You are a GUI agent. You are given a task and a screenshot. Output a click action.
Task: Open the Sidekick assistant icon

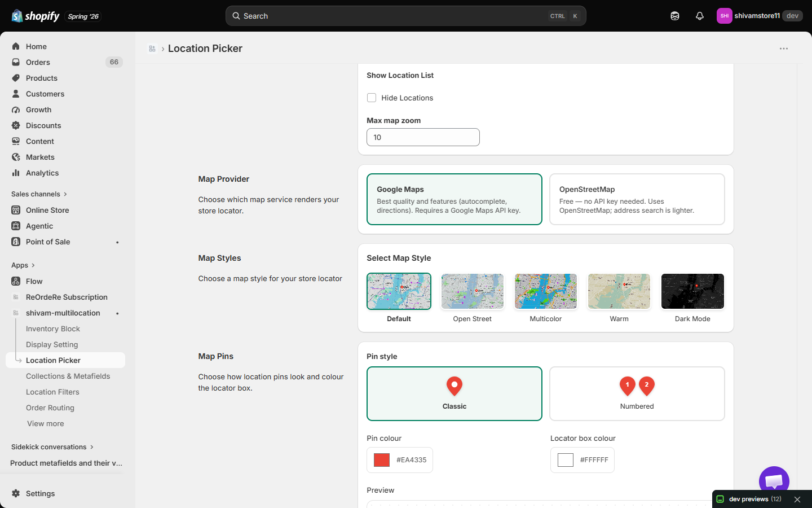pos(675,16)
